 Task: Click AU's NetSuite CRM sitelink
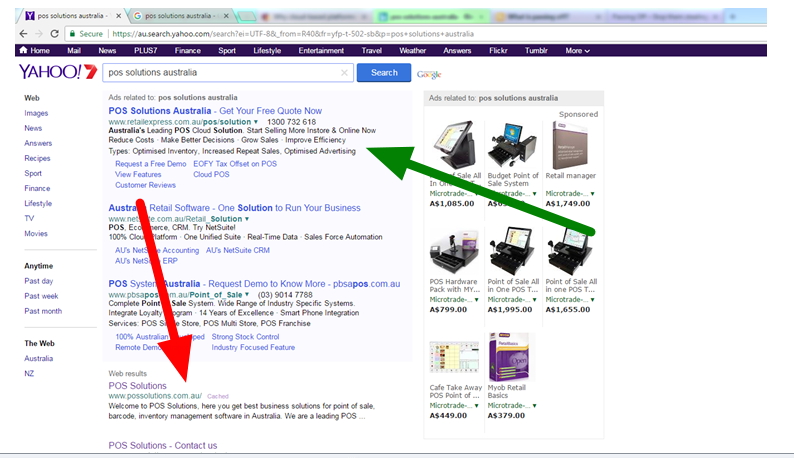point(237,250)
